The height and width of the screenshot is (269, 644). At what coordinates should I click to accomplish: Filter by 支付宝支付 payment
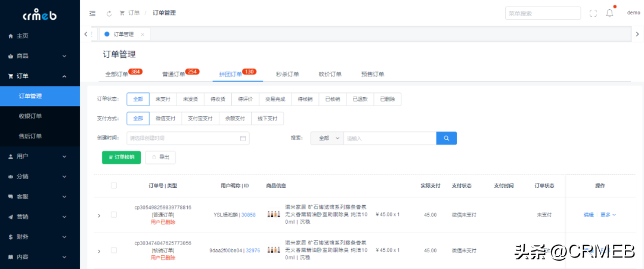[200, 118]
